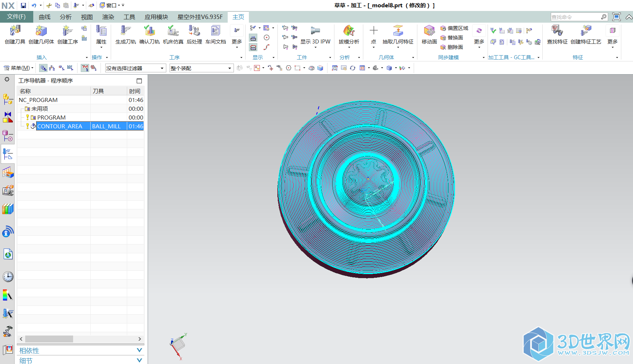Viewport: 633px width, 364px height.
Task: Open the 菜单(M) dropdown
Action: click(x=18, y=68)
